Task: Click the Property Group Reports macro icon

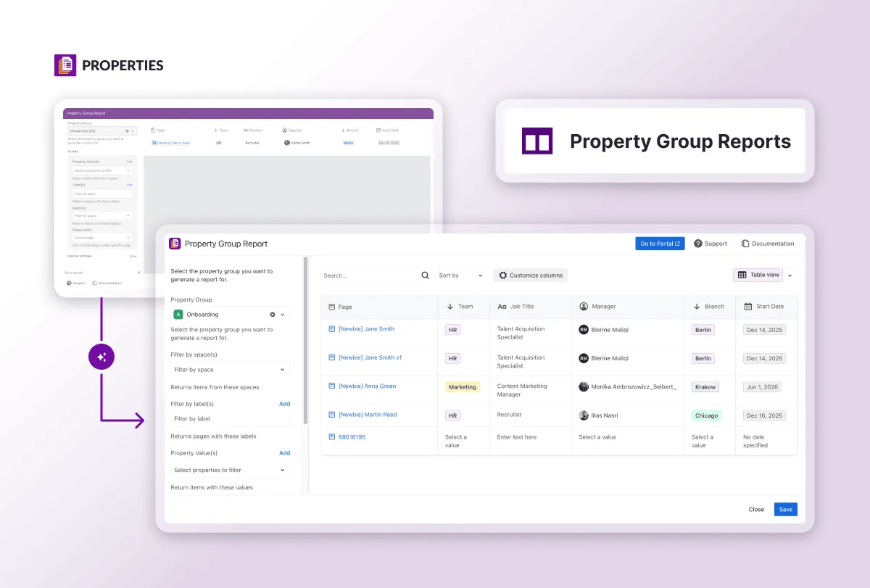Action: pos(537,141)
